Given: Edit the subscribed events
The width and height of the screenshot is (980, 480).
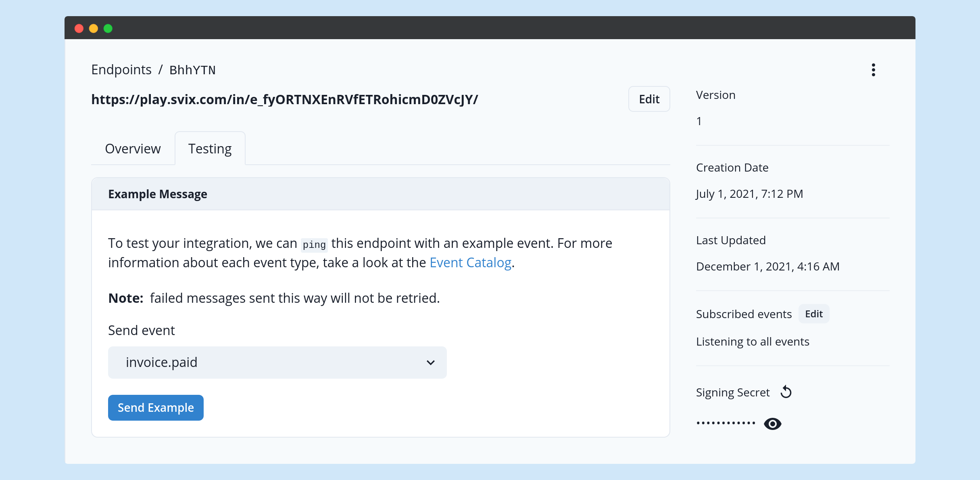Looking at the screenshot, I should coord(813,314).
